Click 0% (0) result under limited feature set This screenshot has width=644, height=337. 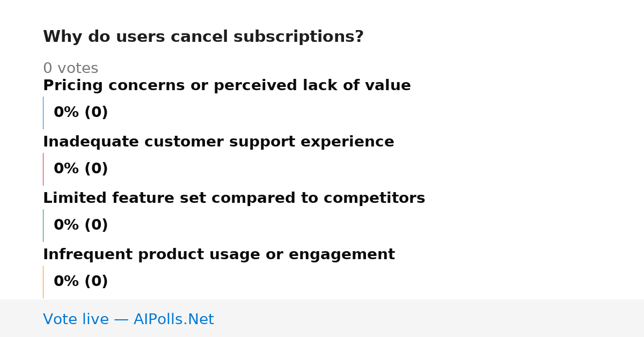80,225
